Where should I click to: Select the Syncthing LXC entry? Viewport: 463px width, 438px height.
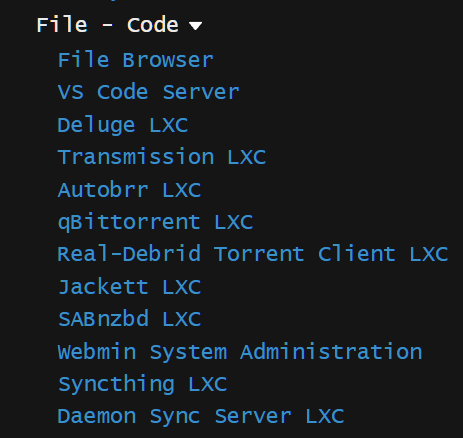pos(143,384)
